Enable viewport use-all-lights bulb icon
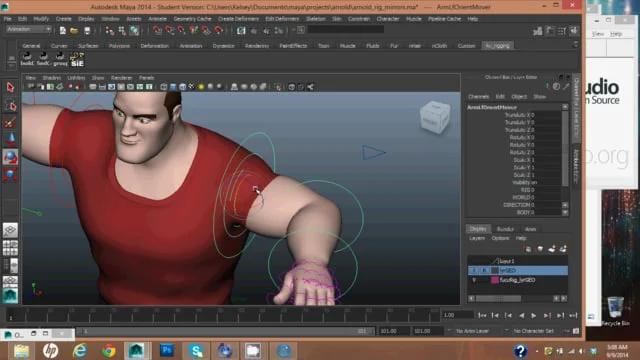 [x=201, y=87]
